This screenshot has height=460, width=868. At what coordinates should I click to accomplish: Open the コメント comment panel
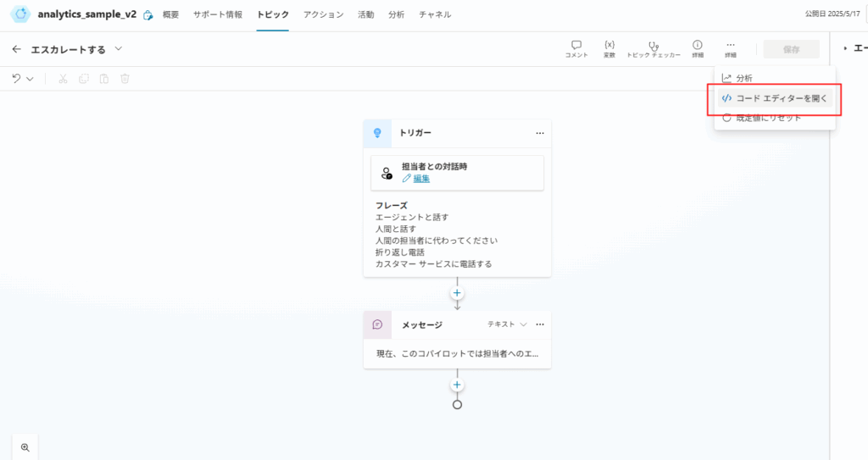pyautogui.click(x=576, y=49)
